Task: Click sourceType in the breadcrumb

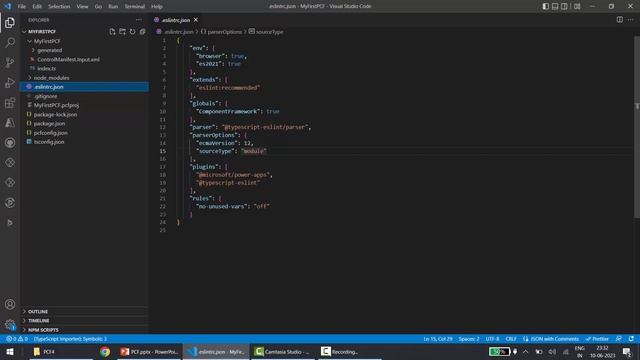Action: point(269,31)
